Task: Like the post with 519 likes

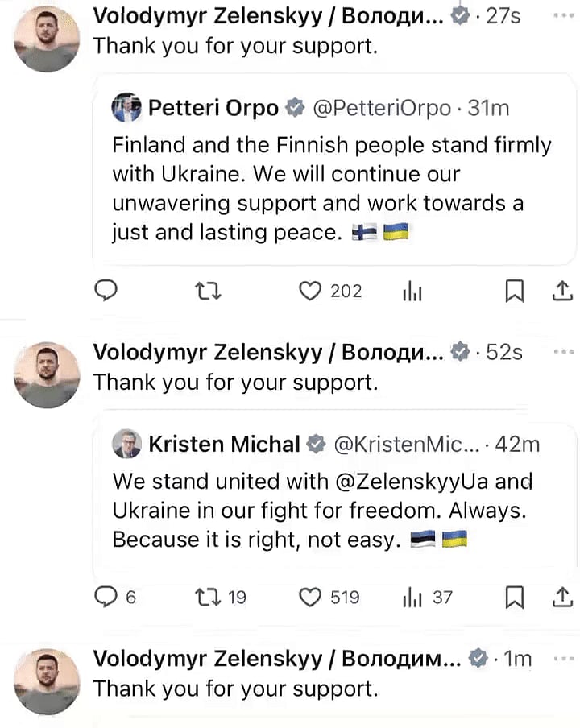Action: pos(311,598)
